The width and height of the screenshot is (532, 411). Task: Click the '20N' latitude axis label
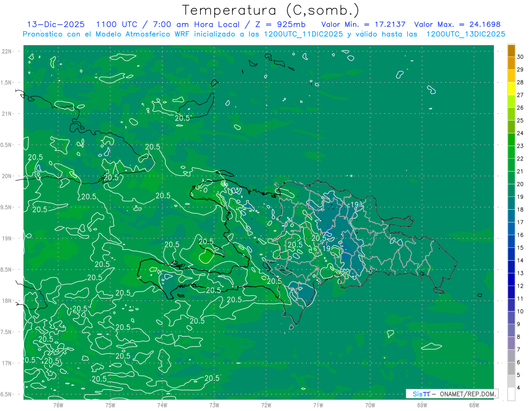coord(6,176)
